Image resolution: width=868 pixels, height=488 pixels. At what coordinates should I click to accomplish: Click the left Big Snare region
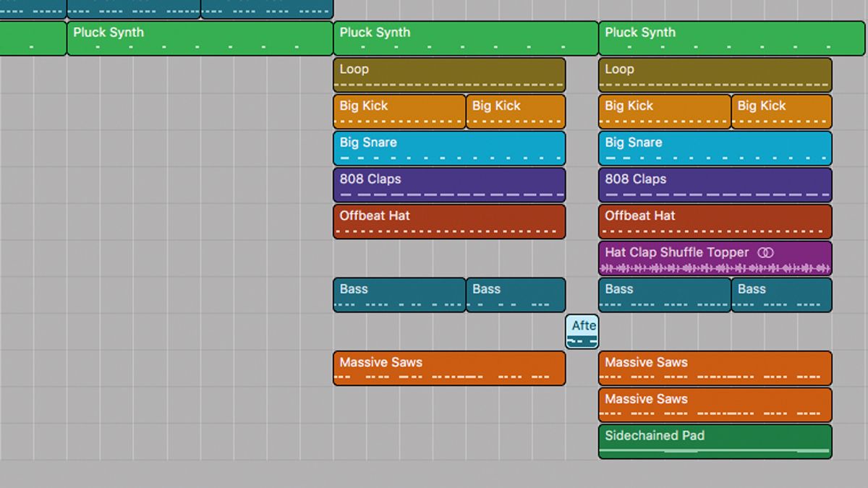tap(448, 147)
